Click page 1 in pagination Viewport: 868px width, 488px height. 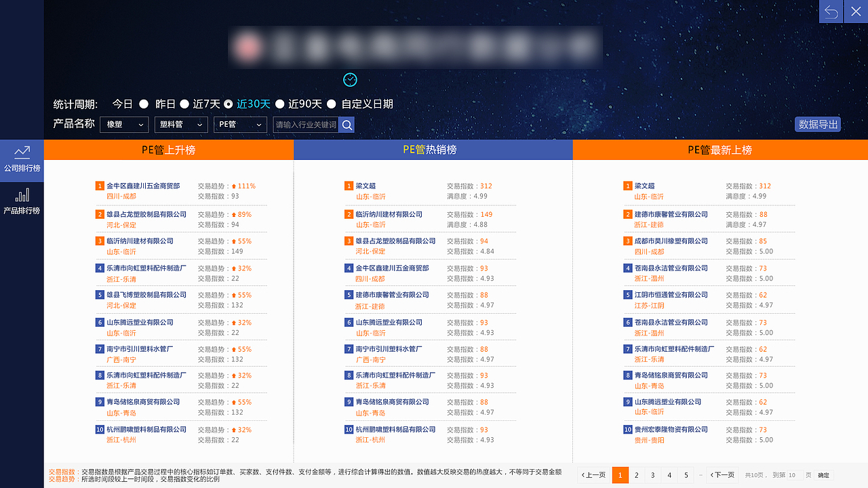(620, 475)
